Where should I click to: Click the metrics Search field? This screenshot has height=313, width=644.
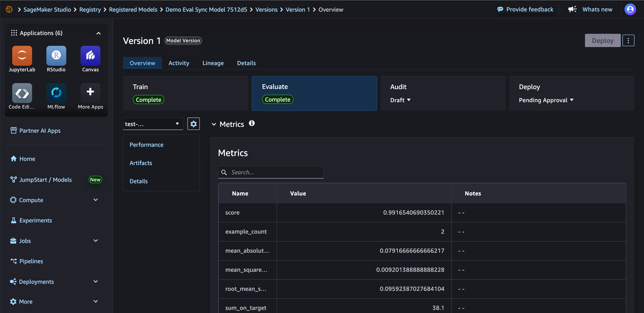[x=271, y=172]
